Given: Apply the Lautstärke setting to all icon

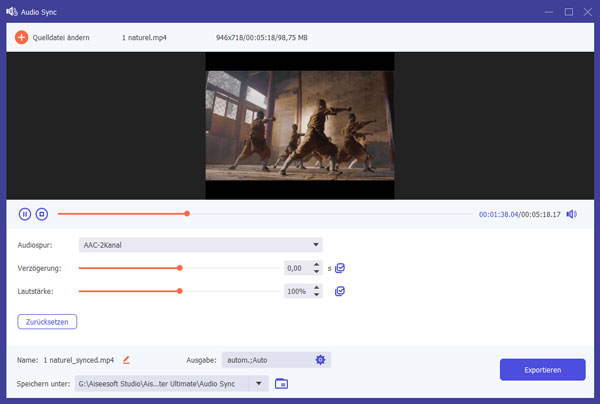Looking at the screenshot, I should (x=340, y=291).
